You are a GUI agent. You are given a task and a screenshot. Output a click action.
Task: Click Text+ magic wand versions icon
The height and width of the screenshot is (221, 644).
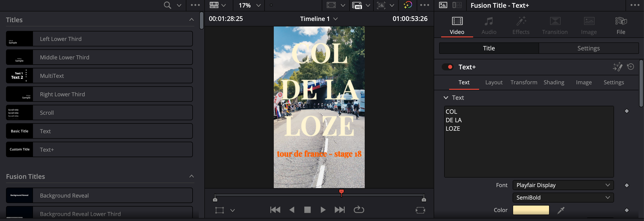point(617,67)
